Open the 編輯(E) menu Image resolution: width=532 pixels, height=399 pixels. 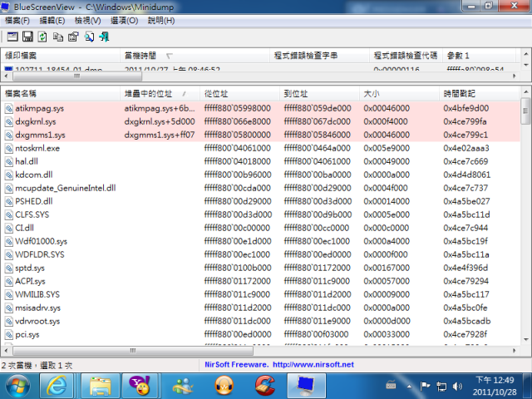pos(52,21)
